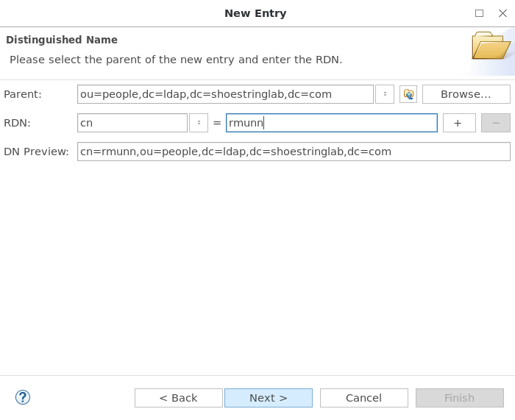Close the New Entry dialog
Viewport: 515px width, 420px height.
pos(502,13)
